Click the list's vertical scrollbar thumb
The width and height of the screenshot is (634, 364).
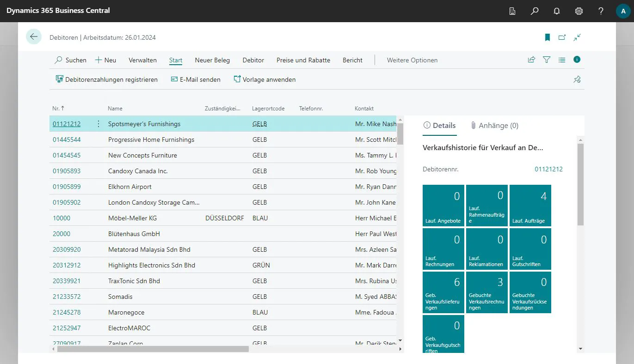click(x=400, y=133)
